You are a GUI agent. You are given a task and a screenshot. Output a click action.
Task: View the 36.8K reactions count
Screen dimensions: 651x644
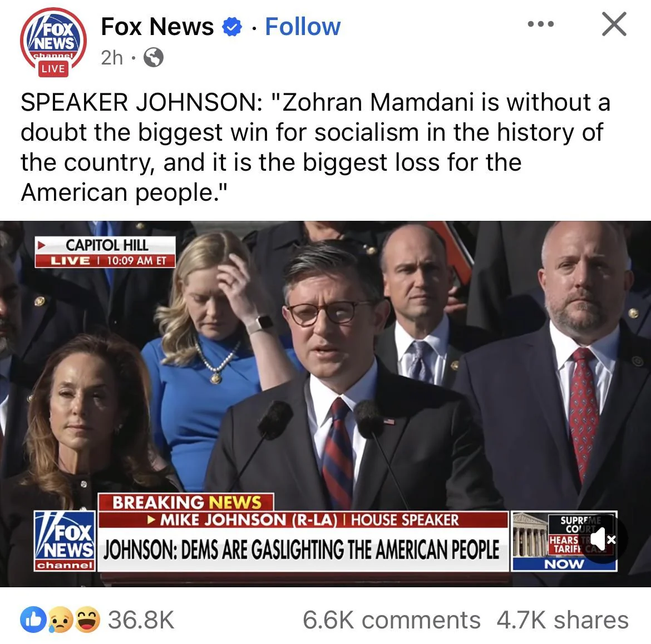coord(141,620)
